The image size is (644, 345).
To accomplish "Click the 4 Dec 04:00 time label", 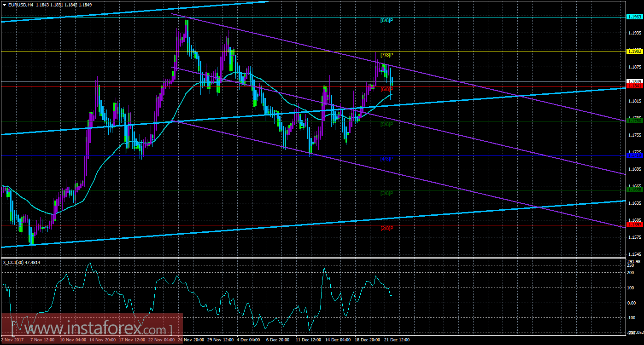I will (x=248, y=340).
